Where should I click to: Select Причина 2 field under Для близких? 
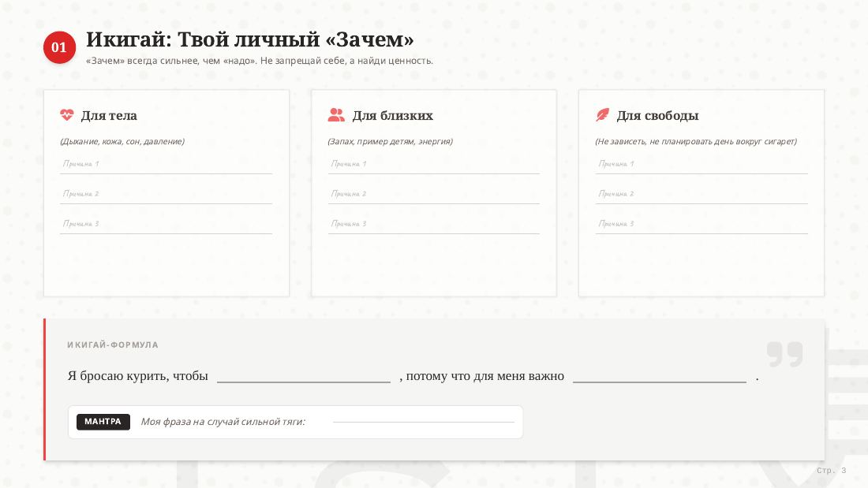433,194
